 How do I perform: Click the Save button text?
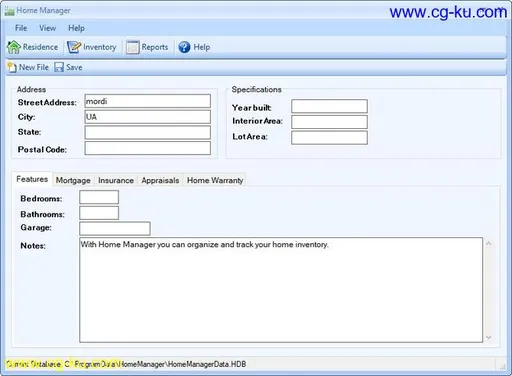pos(74,67)
